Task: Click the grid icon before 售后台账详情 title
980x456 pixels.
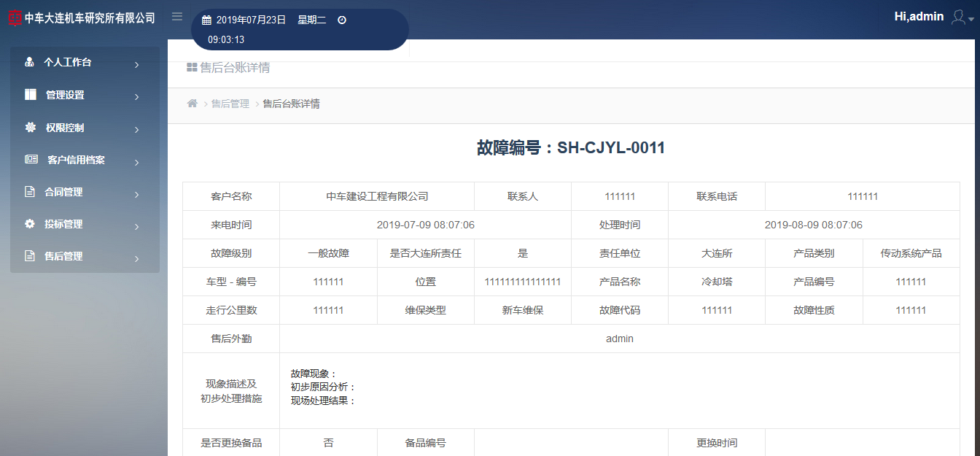Action: click(192, 67)
